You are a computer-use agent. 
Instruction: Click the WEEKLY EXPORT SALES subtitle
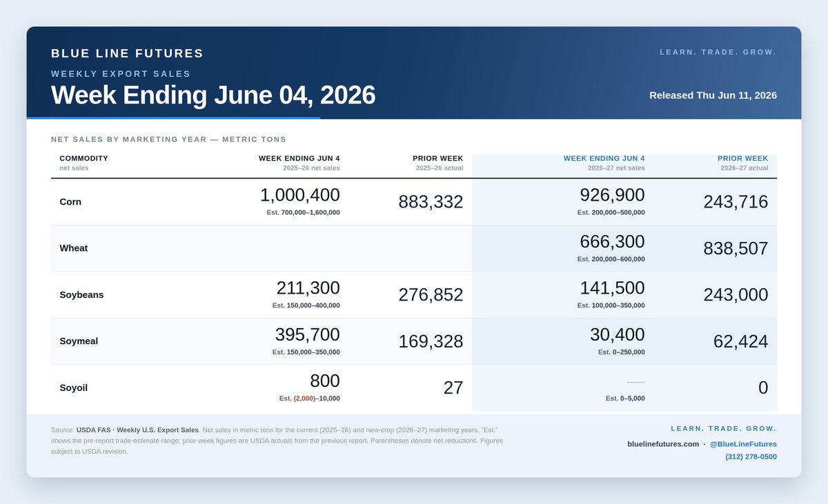click(121, 74)
